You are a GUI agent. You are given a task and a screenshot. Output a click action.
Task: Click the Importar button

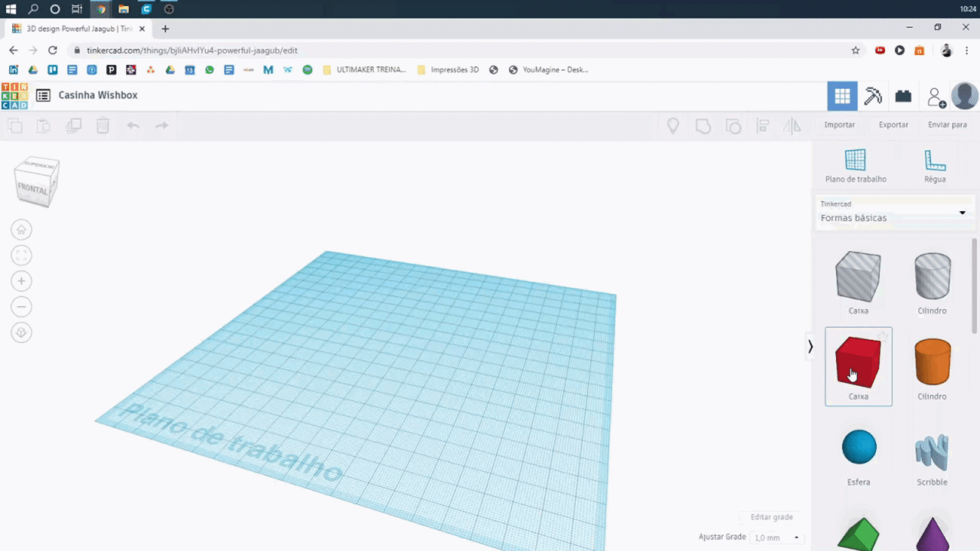[839, 125]
